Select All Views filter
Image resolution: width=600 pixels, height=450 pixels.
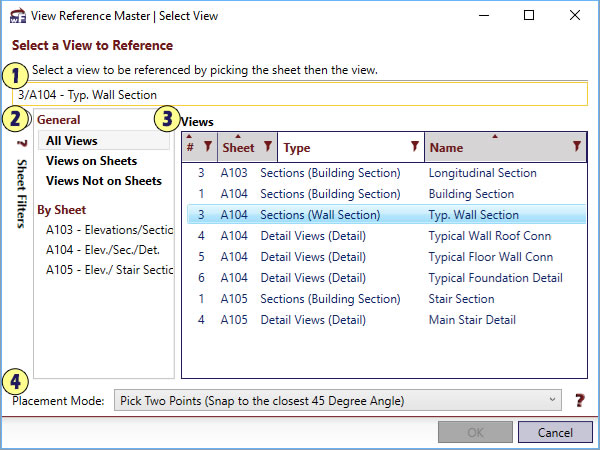(x=72, y=141)
